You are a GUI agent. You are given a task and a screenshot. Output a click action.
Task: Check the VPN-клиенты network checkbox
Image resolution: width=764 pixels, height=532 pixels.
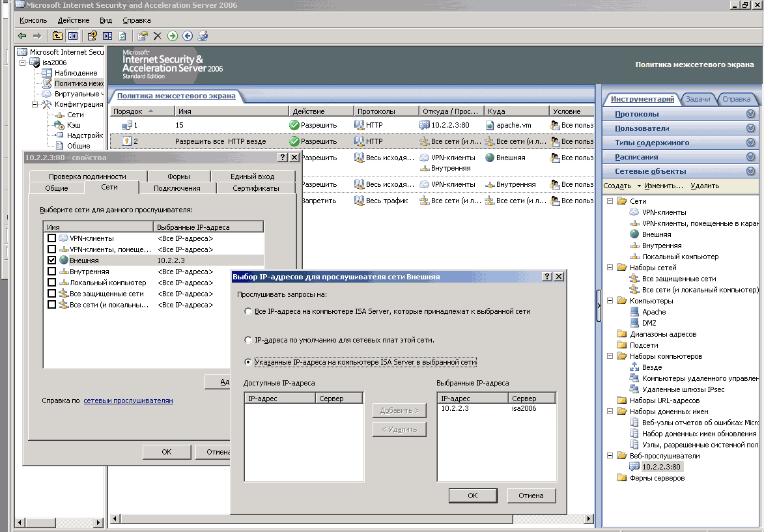tap(51, 238)
